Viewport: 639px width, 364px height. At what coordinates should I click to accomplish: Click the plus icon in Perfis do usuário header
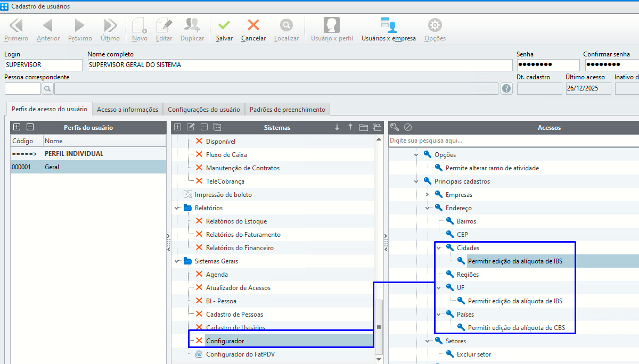[x=17, y=127]
